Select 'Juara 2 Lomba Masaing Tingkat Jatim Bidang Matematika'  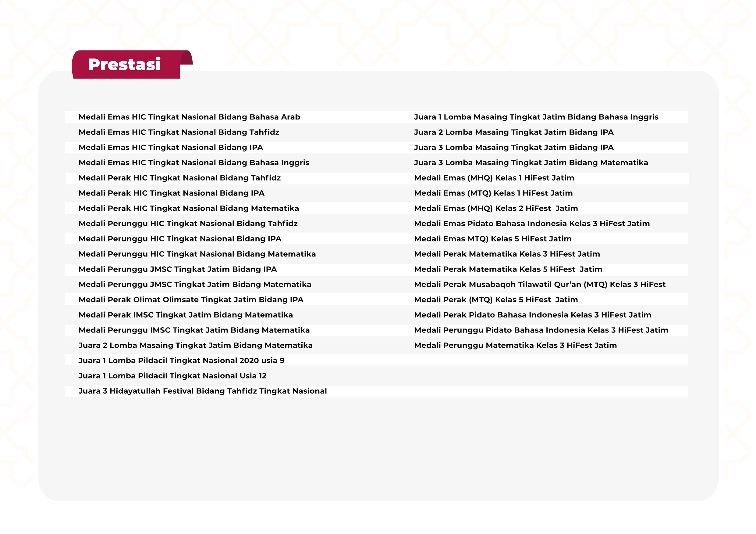click(196, 346)
